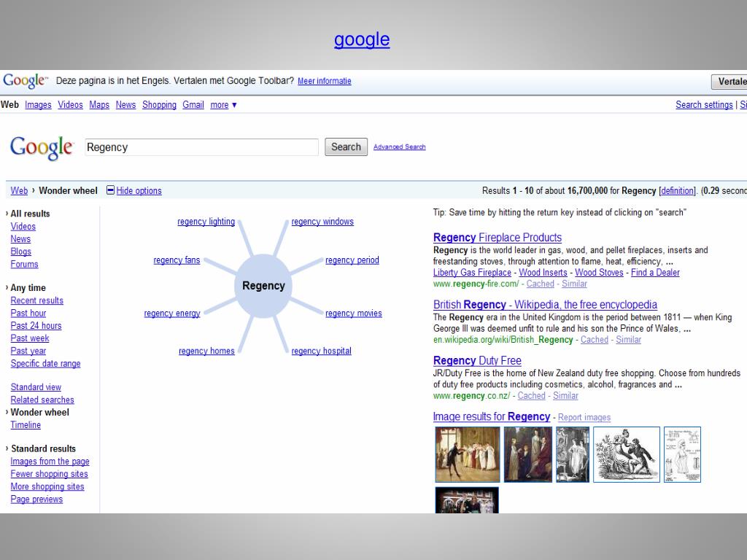
Task: Click the 'Hide options' link
Action: click(139, 190)
